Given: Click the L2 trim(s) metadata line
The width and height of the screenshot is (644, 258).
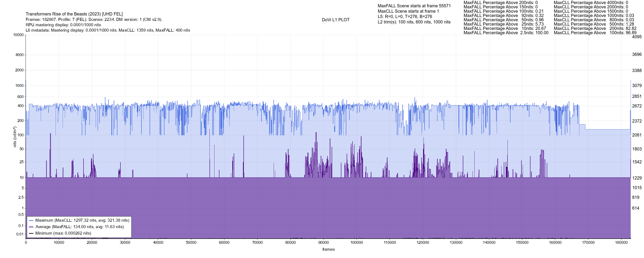Looking at the screenshot, I should point(414,22).
